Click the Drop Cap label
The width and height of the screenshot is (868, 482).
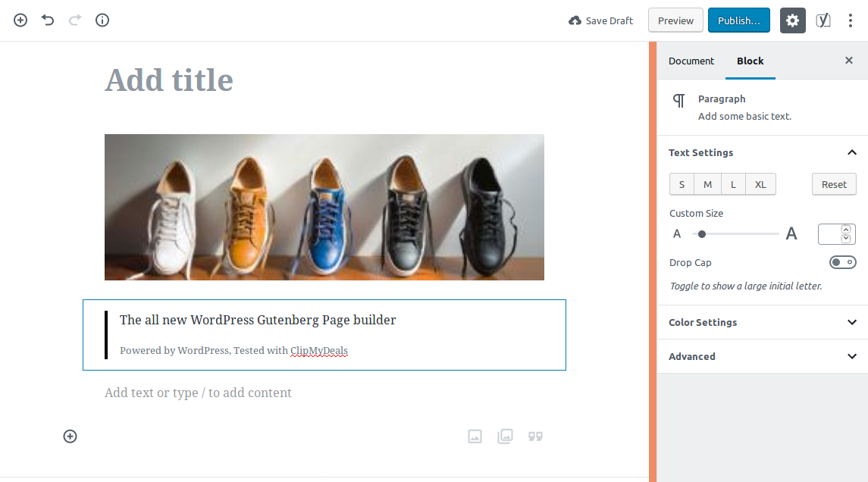[x=691, y=262]
